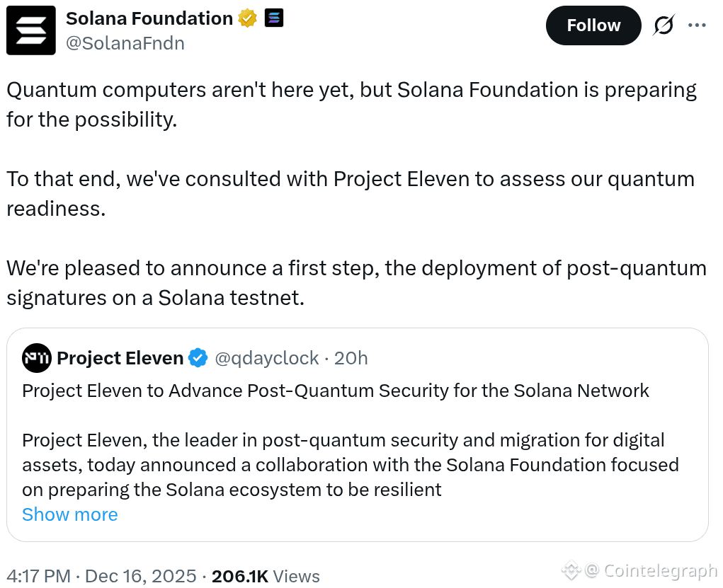Click the Project Eleven avatar icon

pos(36,358)
